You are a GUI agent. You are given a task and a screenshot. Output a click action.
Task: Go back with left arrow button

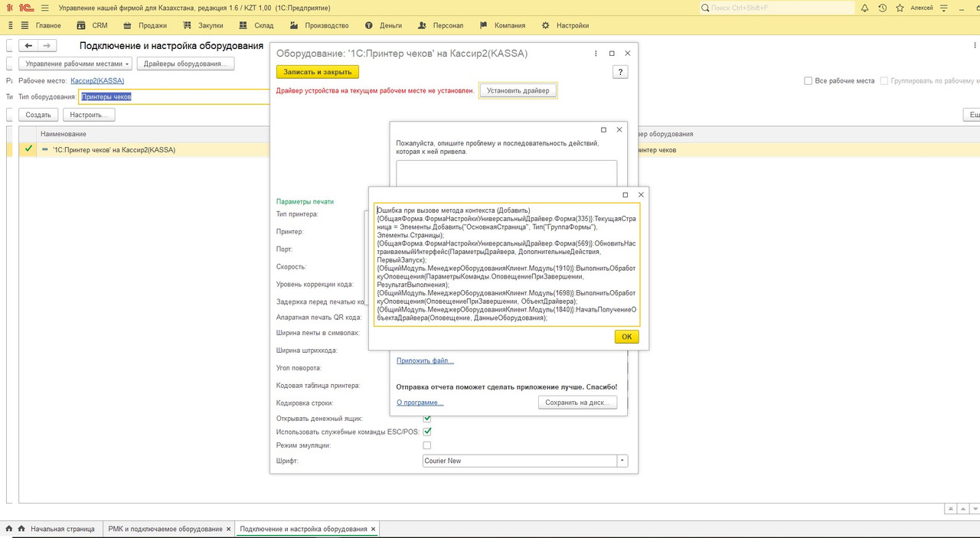click(x=28, y=46)
